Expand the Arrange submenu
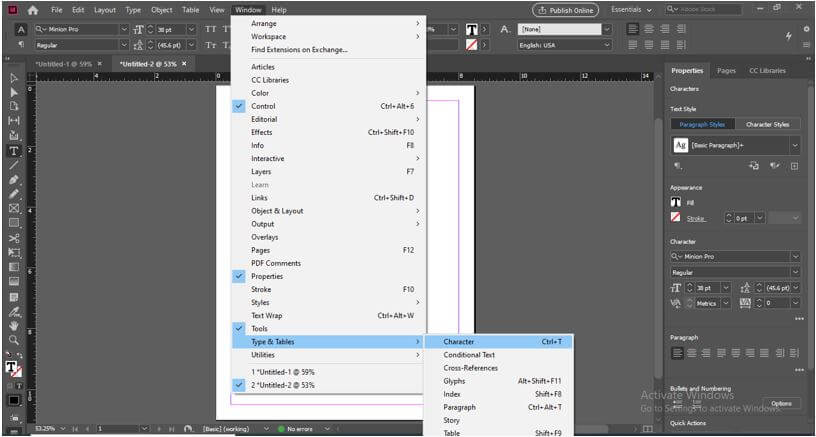This screenshot has height=437, width=816. click(x=329, y=24)
